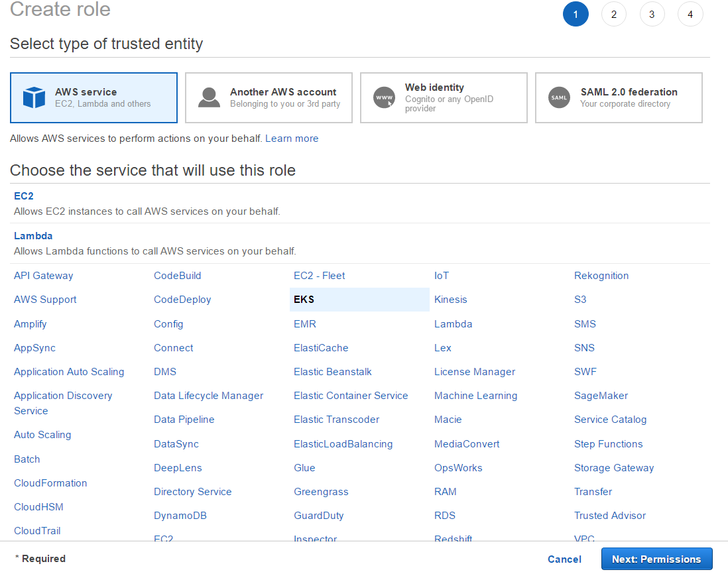Select the MediaConvert service

467,444
